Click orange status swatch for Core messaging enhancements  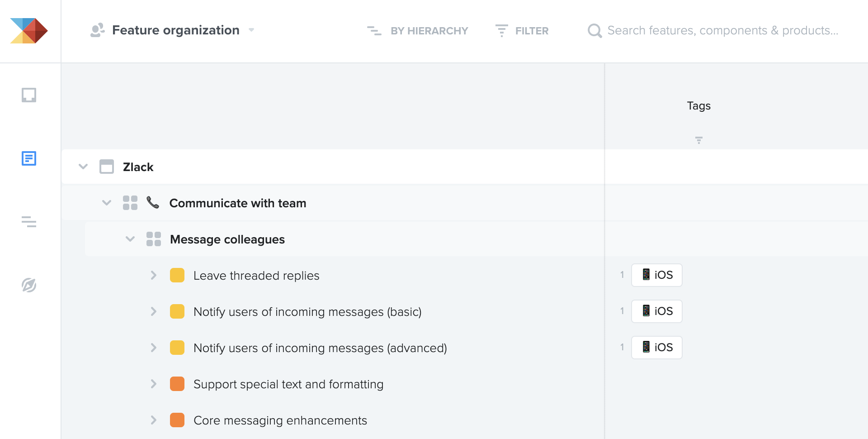(177, 420)
